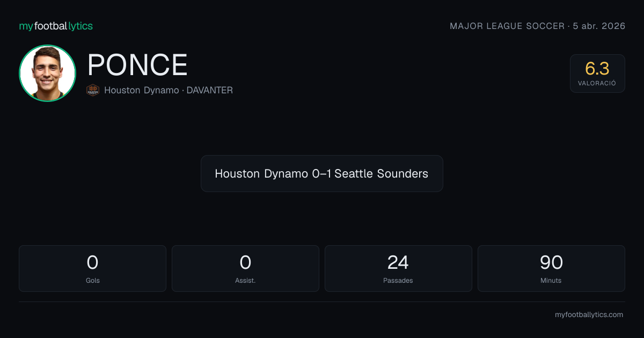Click the Houston Dynamo club crest icon
The image size is (644, 338).
coord(93,90)
